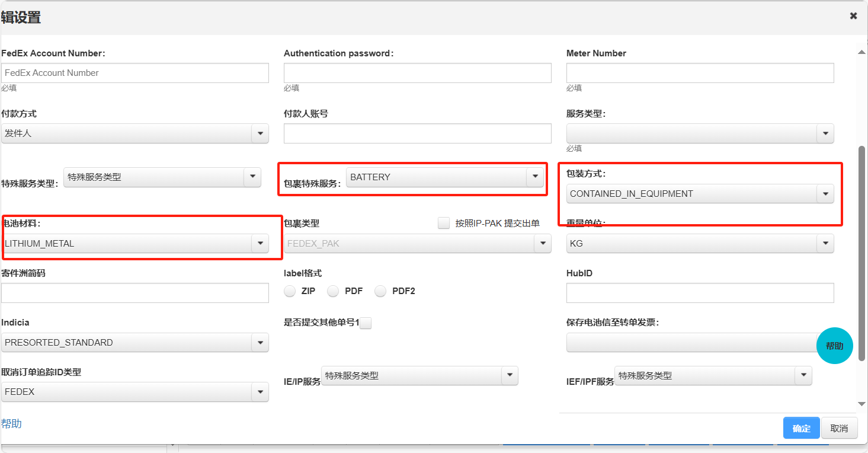Screen dimensions: 868x453
Task: Focus the HubID input field
Action: pyautogui.click(x=700, y=293)
